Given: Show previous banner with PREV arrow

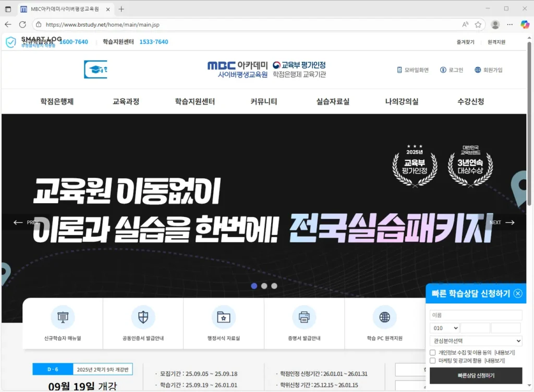Looking at the screenshot, I should click(x=26, y=222).
